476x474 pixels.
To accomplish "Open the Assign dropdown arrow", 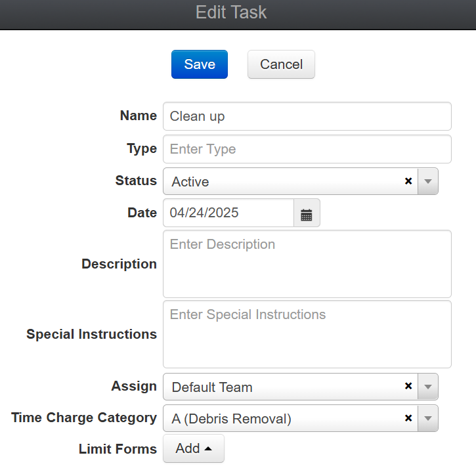I will click(428, 387).
